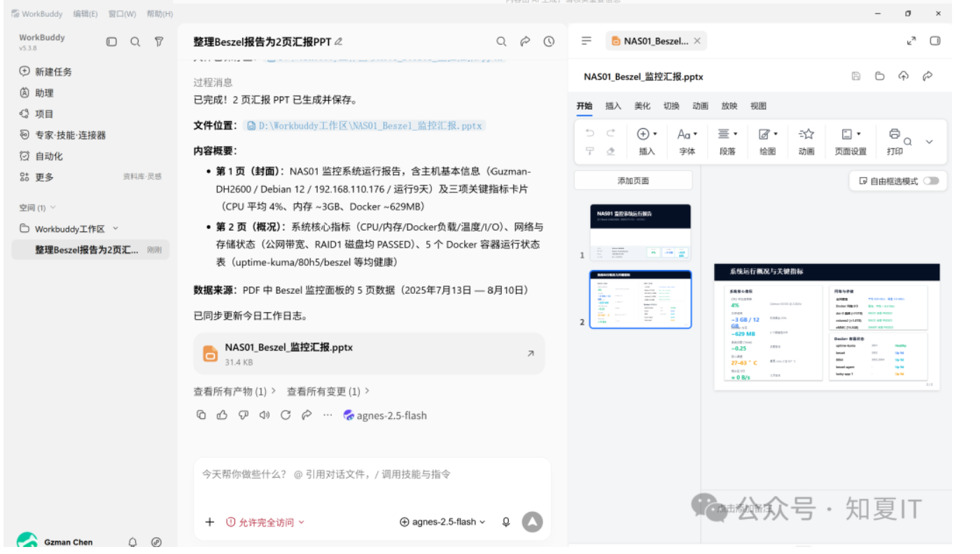Click the 添加页面 button
The height and width of the screenshot is (554, 980).
[633, 180]
